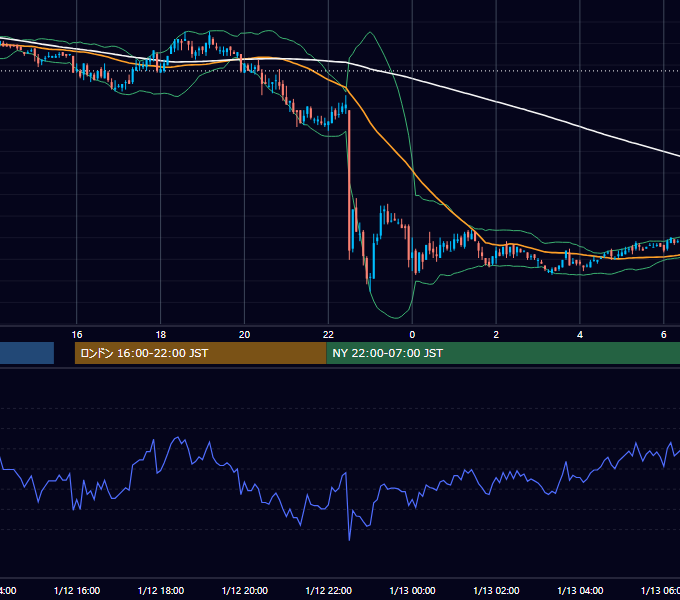The image size is (680, 600).
Task: Click the 0 hour label on upper axis
Action: pos(412,335)
